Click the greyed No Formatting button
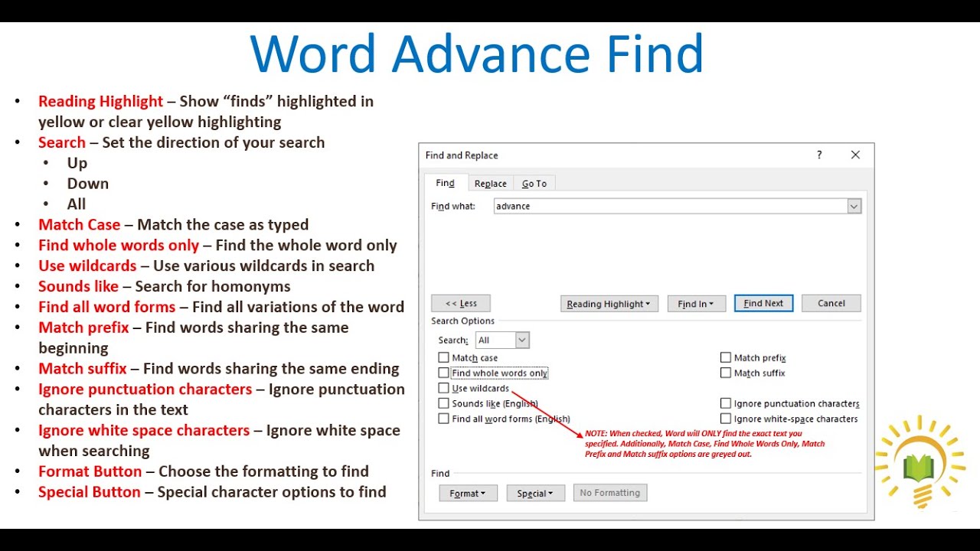The image size is (980, 551). click(x=610, y=493)
